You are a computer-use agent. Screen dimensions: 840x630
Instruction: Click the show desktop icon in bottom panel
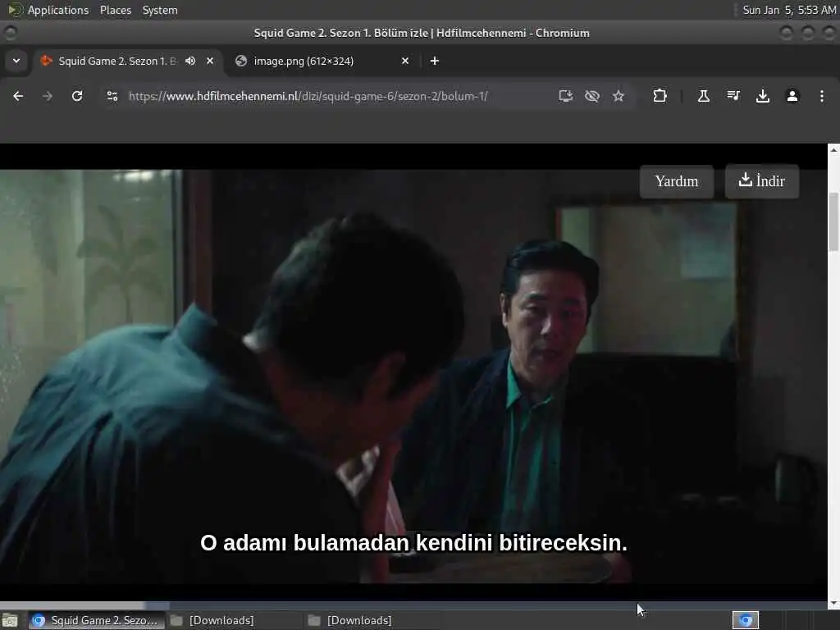[10, 620]
